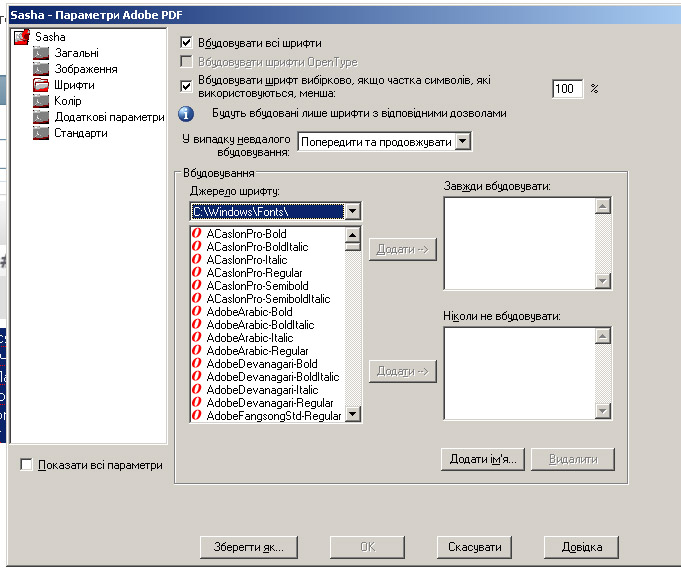Click the folder icon beside Зображення

(x=41, y=69)
